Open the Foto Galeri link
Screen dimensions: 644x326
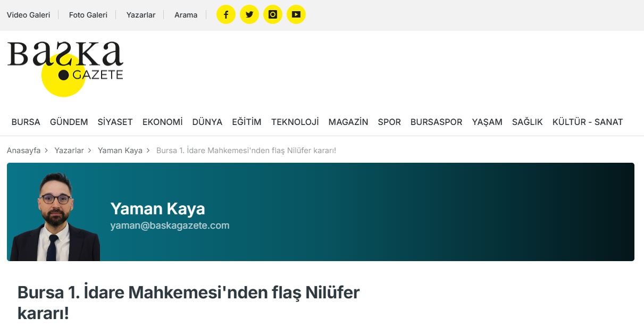(x=88, y=15)
